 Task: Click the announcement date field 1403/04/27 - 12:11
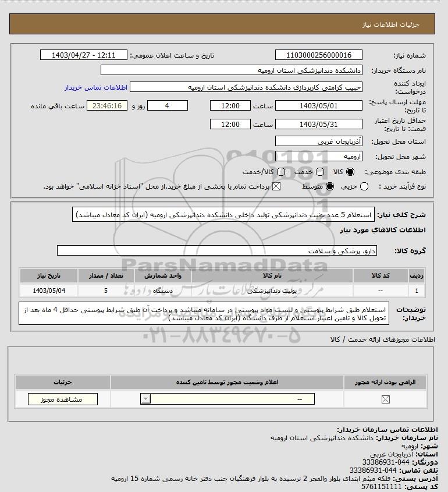[x=84, y=55]
